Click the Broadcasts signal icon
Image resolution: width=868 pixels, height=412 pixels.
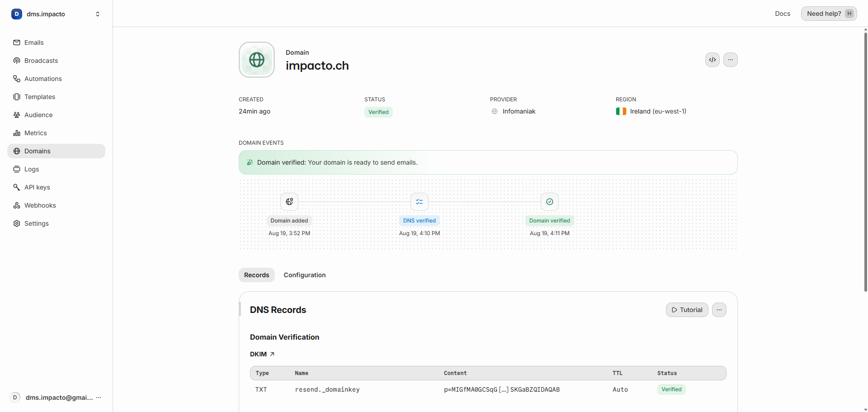(x=17, y=61)
